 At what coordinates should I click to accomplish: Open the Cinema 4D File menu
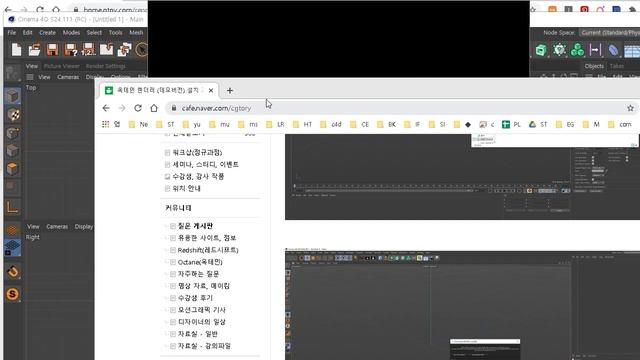[12, 33]
